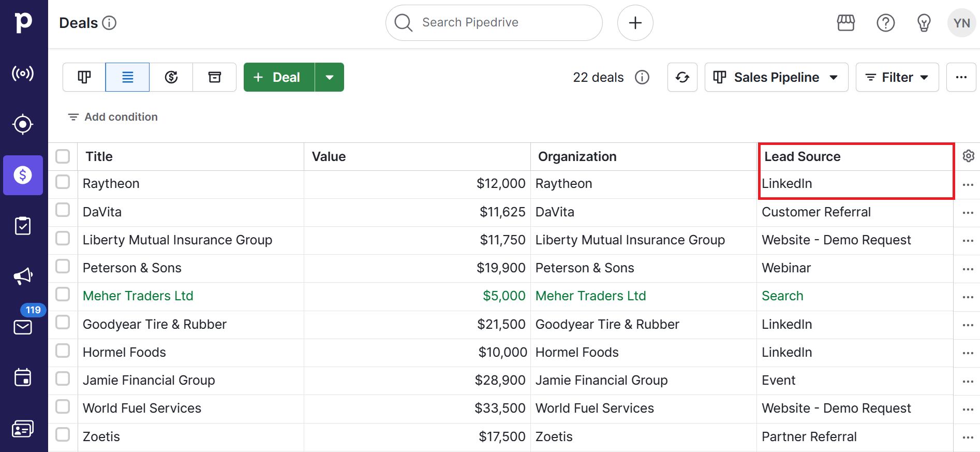Open the Raytheon deal title
Viewport: 980px width, 452px height.
111,183
